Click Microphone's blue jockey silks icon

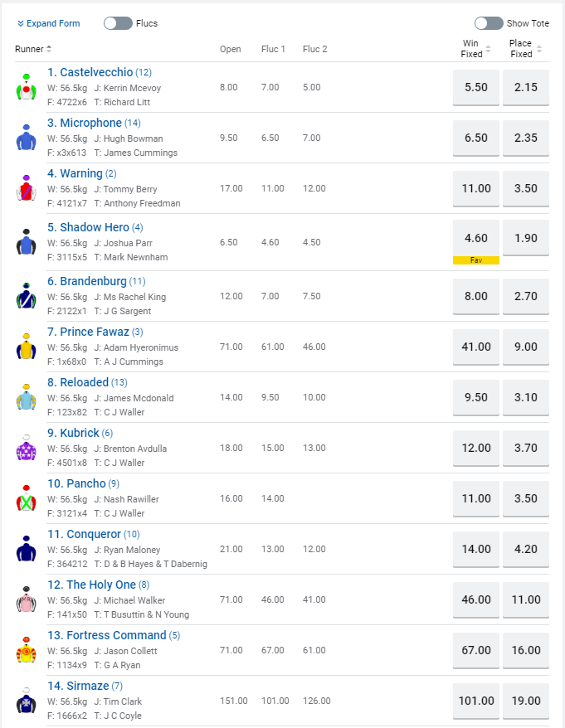click(27, 138)
